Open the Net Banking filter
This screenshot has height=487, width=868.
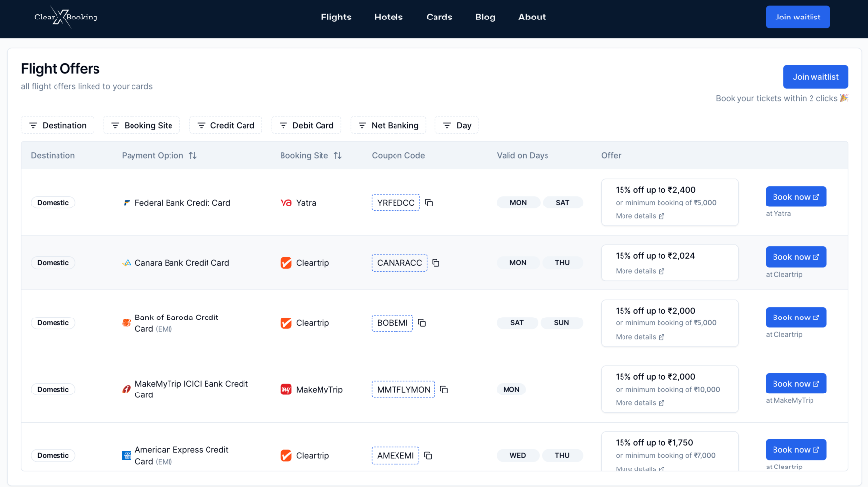pos(388,125)
